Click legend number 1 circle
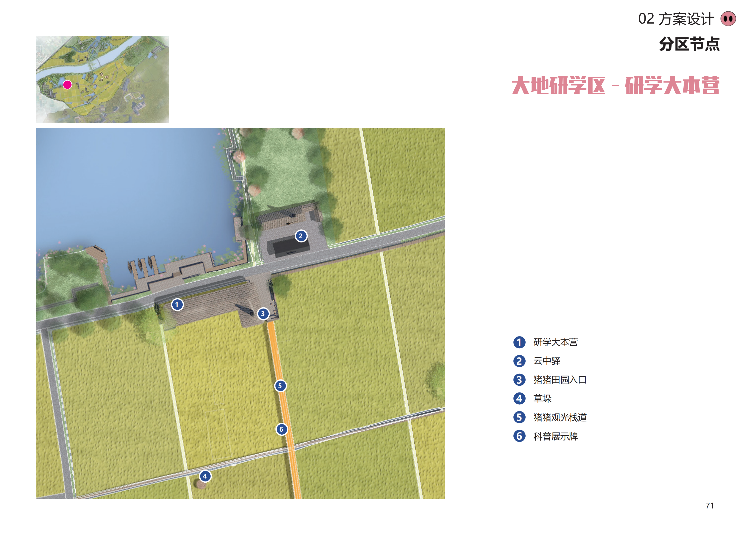This screenshot has width=756, height=535. pos(519,342)
